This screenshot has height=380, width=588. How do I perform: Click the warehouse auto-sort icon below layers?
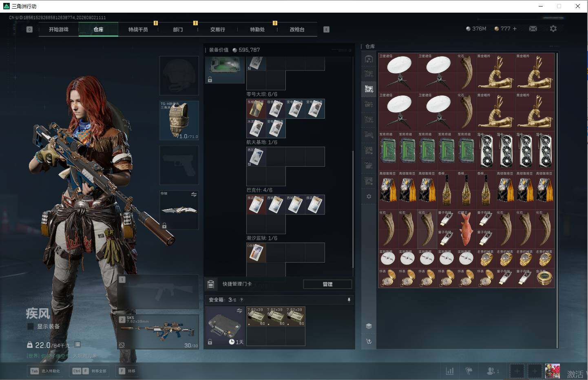coord(369,342)
